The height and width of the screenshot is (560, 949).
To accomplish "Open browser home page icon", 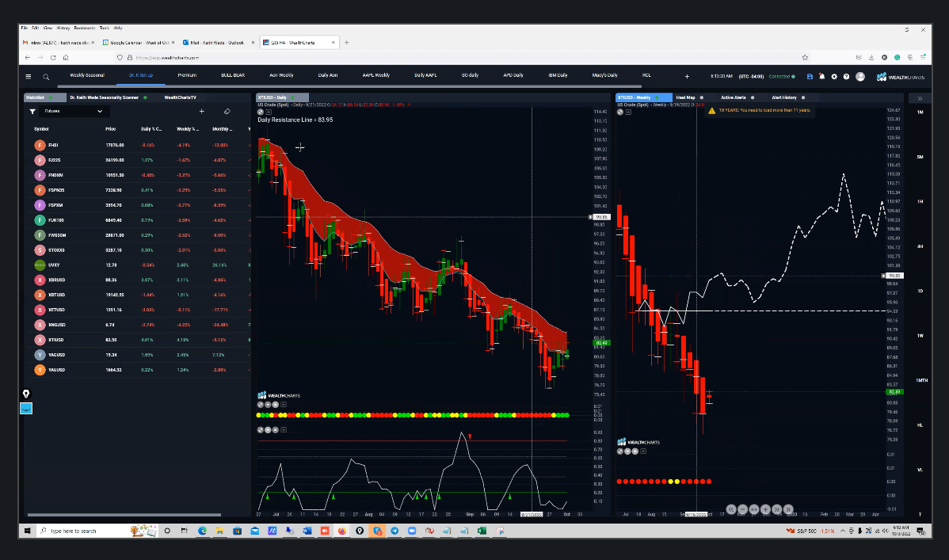I will click(x=66, y=58).
